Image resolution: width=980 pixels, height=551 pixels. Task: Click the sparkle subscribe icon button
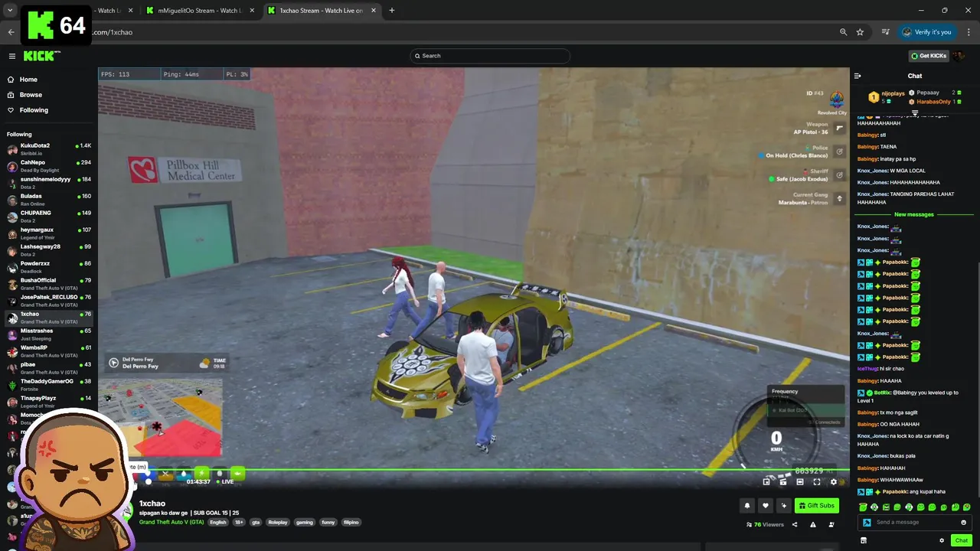pyautogui.click(x=783, y=505)
